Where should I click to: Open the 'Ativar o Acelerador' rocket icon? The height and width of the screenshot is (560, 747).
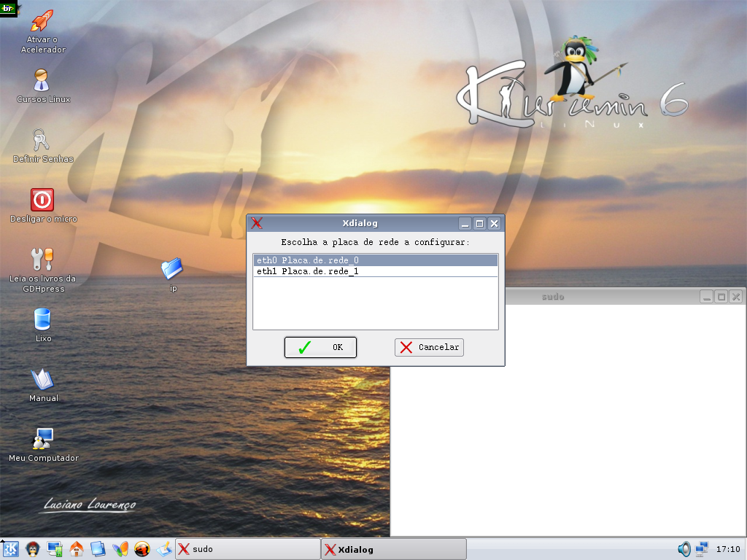point(43,23)
